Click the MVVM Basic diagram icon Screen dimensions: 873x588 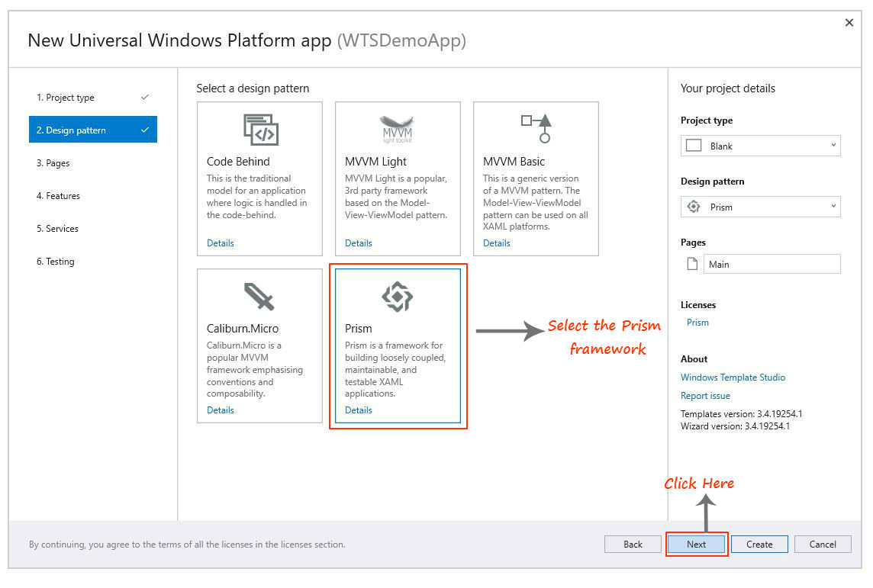[536, 128]
